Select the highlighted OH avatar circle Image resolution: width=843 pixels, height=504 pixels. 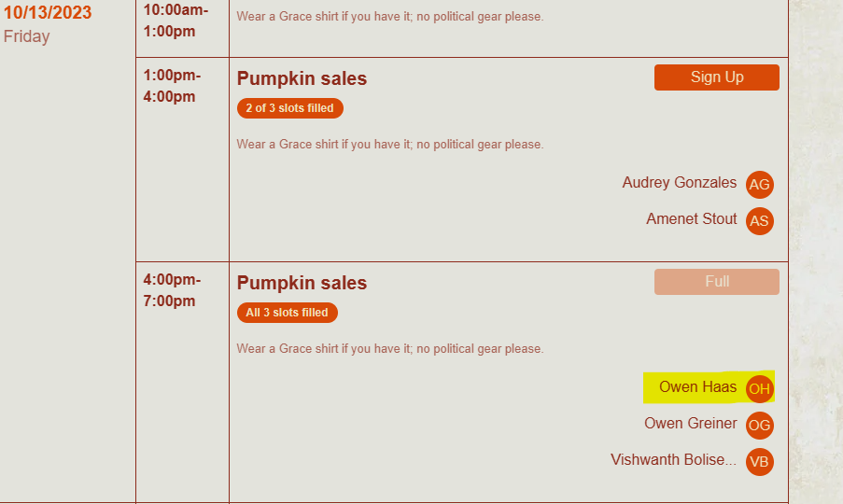tap(760, 389)
